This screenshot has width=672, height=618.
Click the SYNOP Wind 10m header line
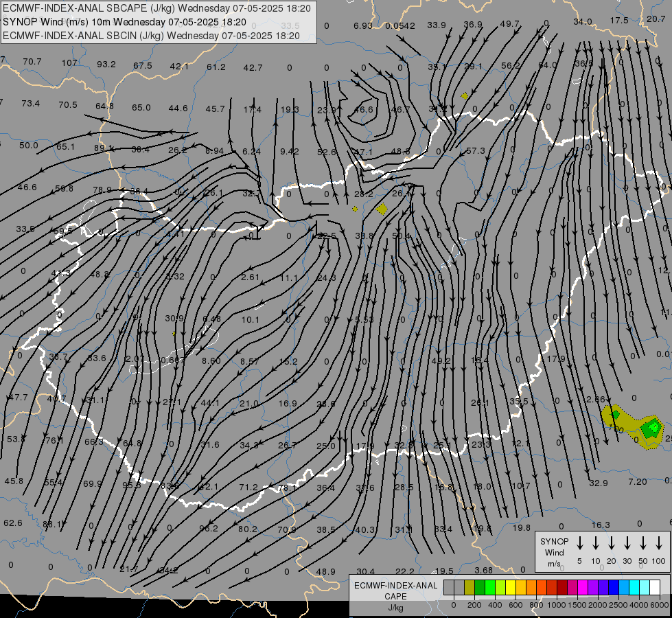tap(125, 22)
